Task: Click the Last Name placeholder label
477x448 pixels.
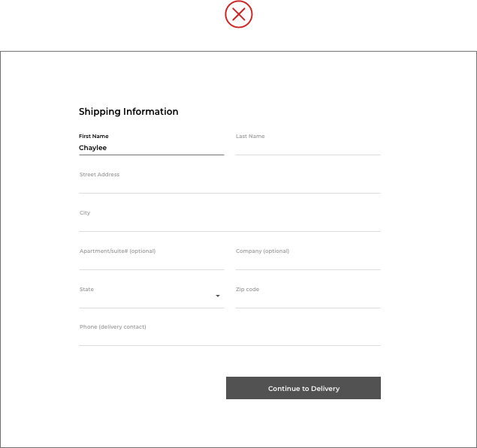Action: [x=250, y=136]
